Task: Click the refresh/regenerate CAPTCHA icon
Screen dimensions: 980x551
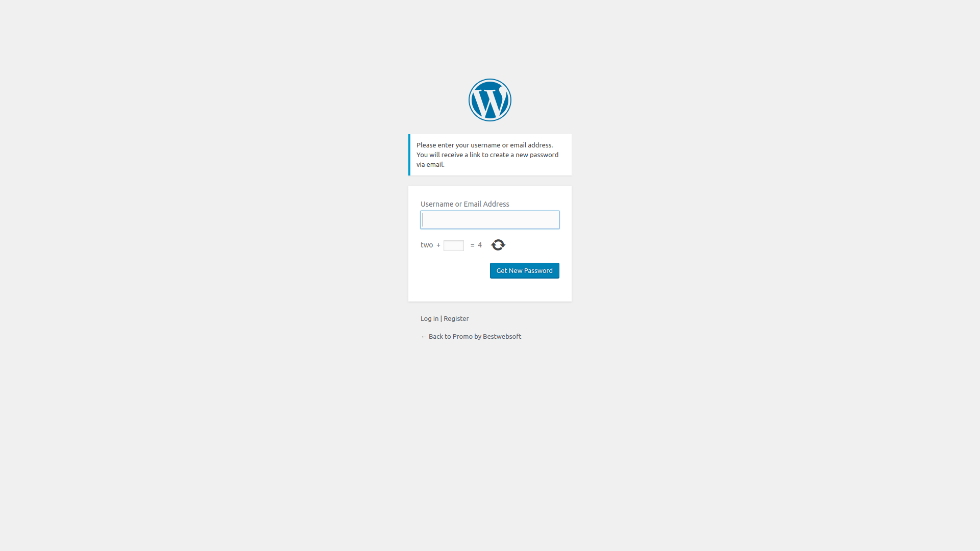Action: coord(498,245)
